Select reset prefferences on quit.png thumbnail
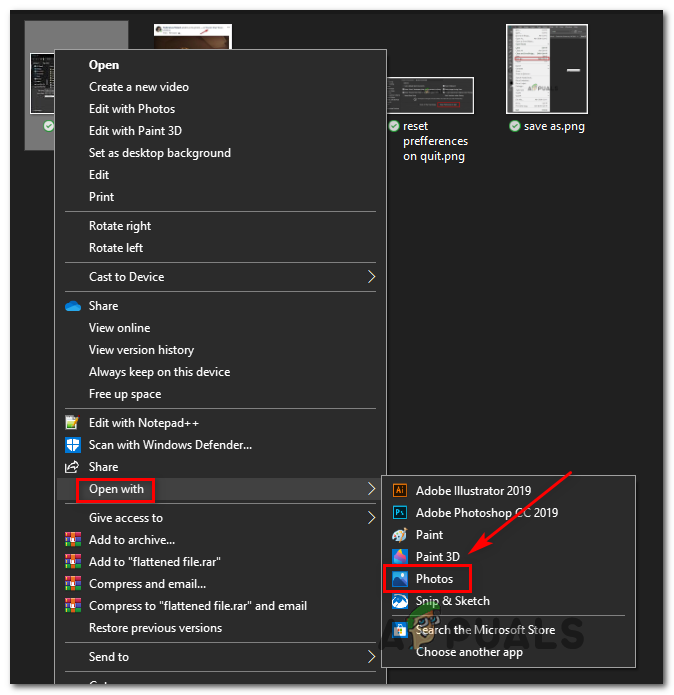The image size is (674, 695). (x=430, y=95)
